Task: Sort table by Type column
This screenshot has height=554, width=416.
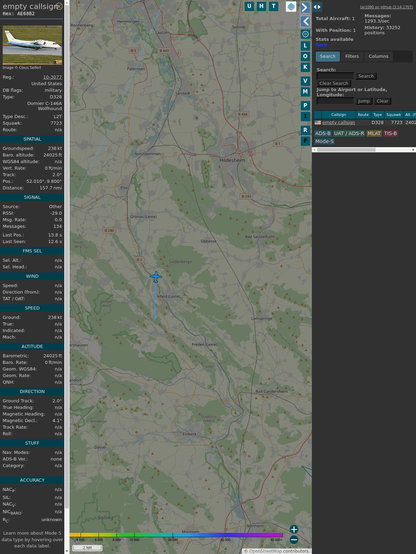Action: [377, 115]
